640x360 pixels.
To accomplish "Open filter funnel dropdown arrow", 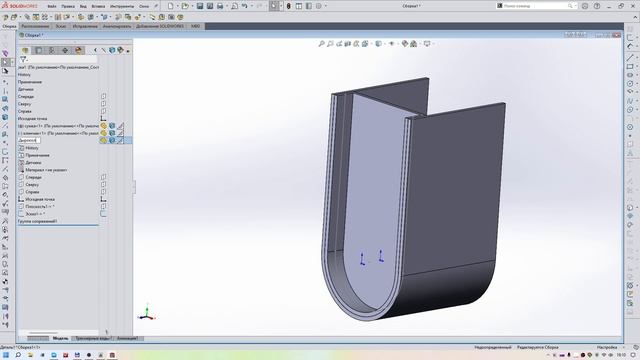I will click(x=27, y=60).
